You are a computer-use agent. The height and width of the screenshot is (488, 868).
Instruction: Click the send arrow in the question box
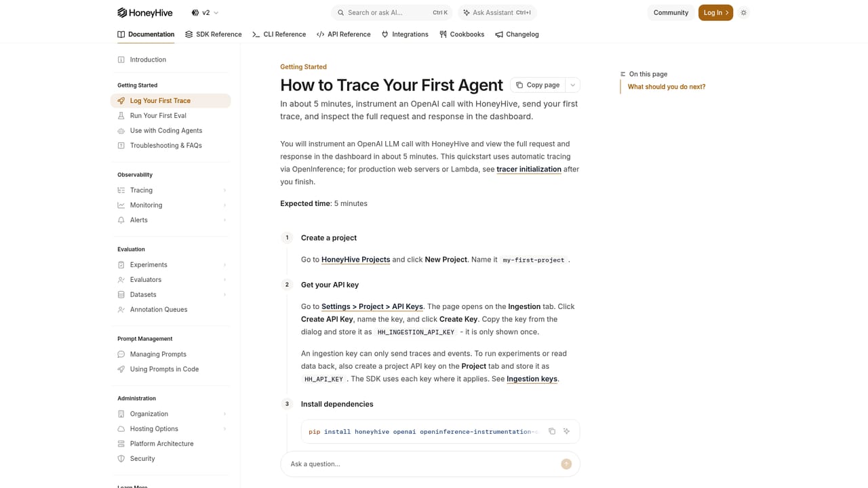click(566, 464)
